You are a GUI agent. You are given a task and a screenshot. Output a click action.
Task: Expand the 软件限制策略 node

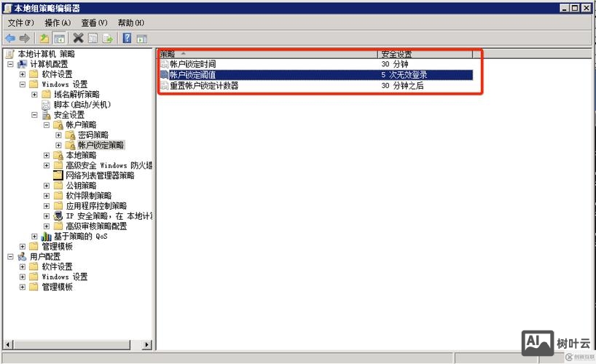47,196
